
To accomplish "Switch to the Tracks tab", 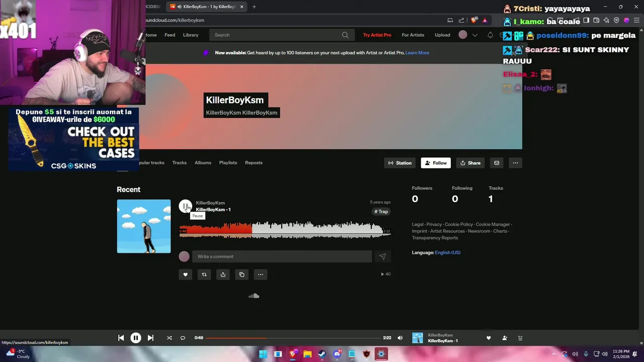I will coord(179,162).
